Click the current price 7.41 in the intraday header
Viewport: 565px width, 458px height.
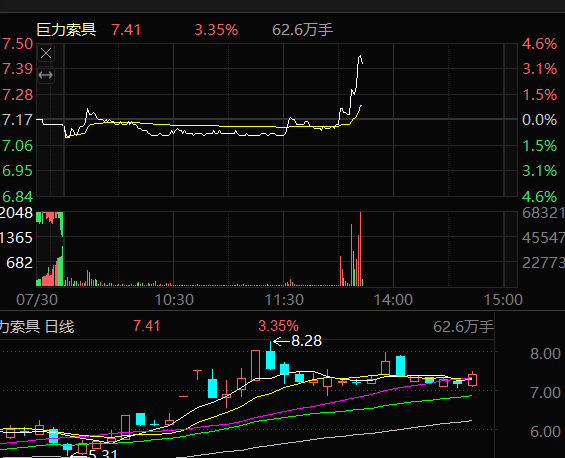[126, 30]
